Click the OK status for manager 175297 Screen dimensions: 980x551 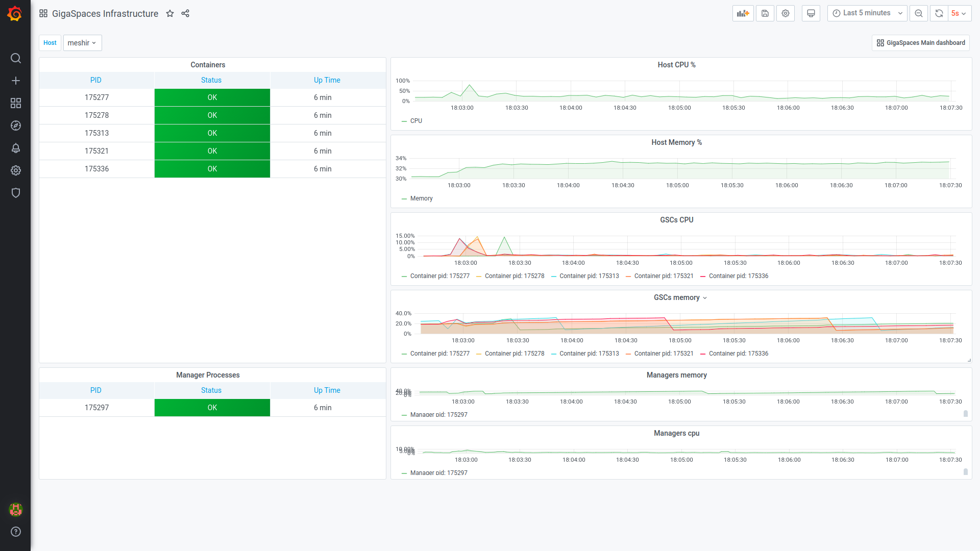(212, 408)
